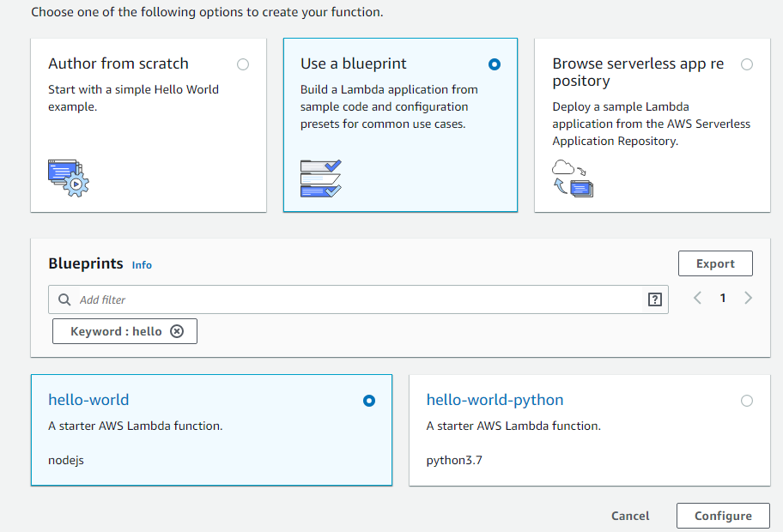This screenshot has height=532, width=783.
Task: Click the Configure button
Action: [x=723, y=516]
